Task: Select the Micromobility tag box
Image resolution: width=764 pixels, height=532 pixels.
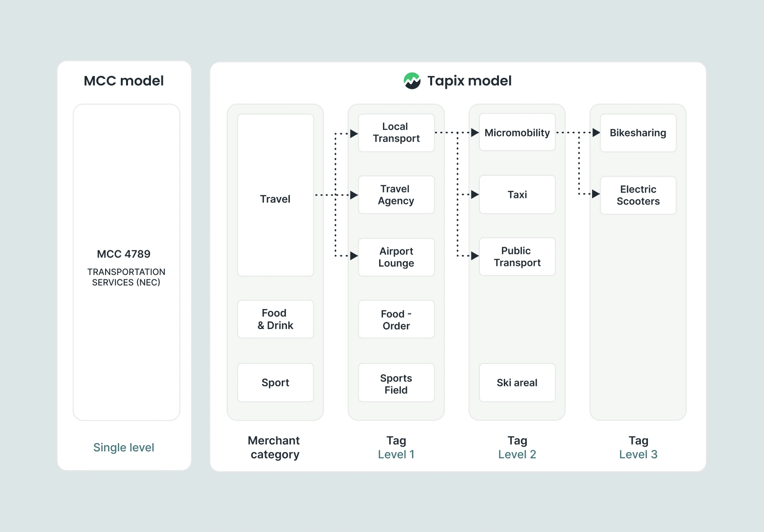Action: pos(517,132)
